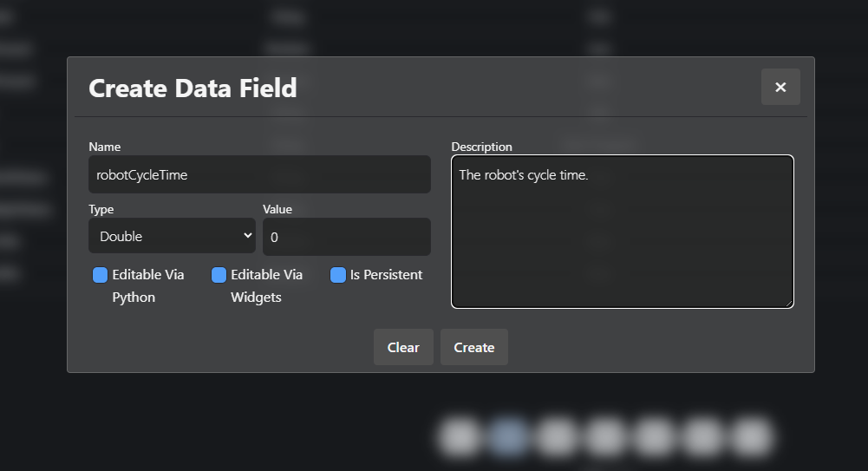Click the Type field label

click(101, 209)
